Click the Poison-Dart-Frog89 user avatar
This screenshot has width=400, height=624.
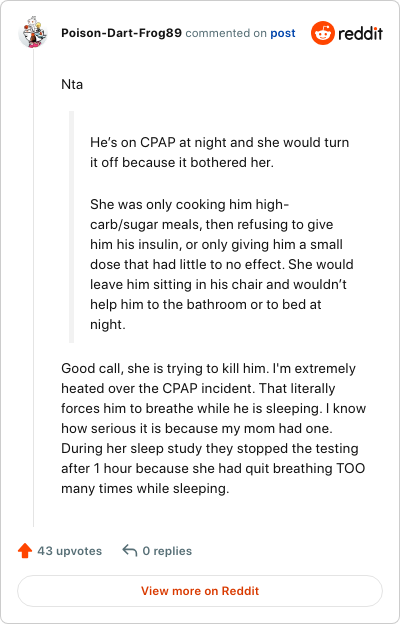pos(33,33)
